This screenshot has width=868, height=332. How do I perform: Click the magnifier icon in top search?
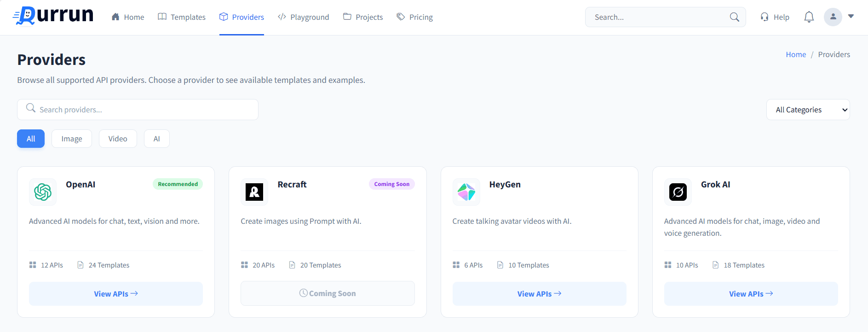point(734,17)
